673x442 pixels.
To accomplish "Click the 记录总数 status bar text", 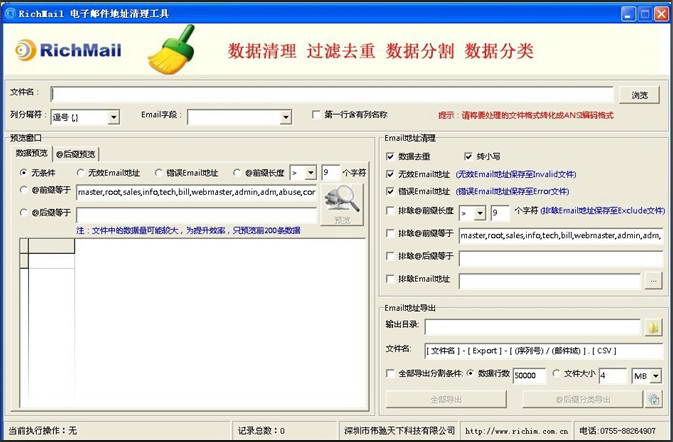I will [261, 431].
